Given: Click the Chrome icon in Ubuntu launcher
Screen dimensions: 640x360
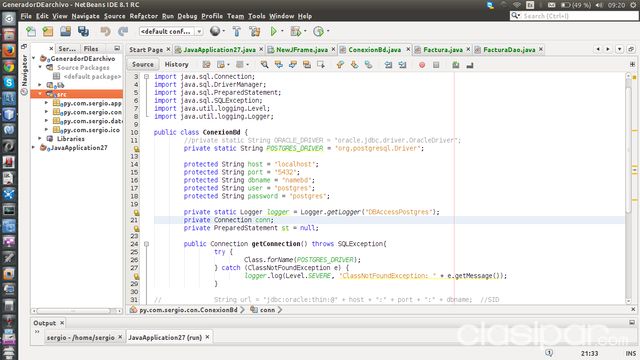Looking at the screenshot, I should (9, 67).
